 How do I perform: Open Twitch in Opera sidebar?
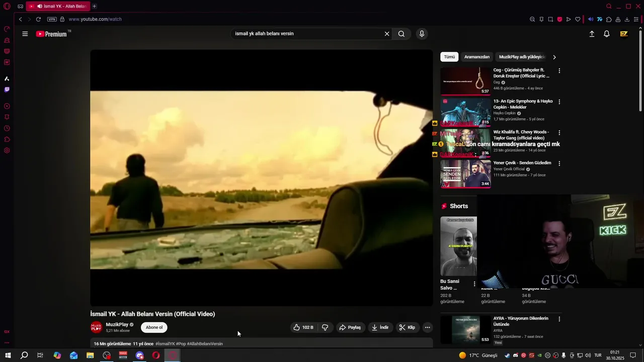[x=7, y=89]
